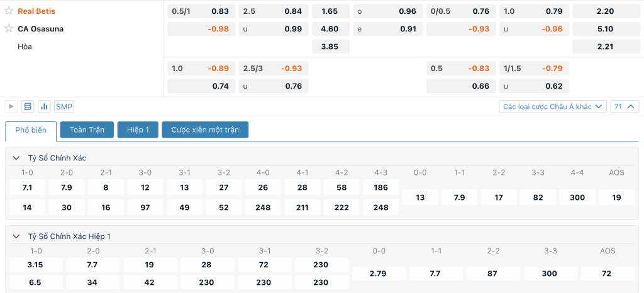Bet first-half Betis win at 2.20

[606, 11]
